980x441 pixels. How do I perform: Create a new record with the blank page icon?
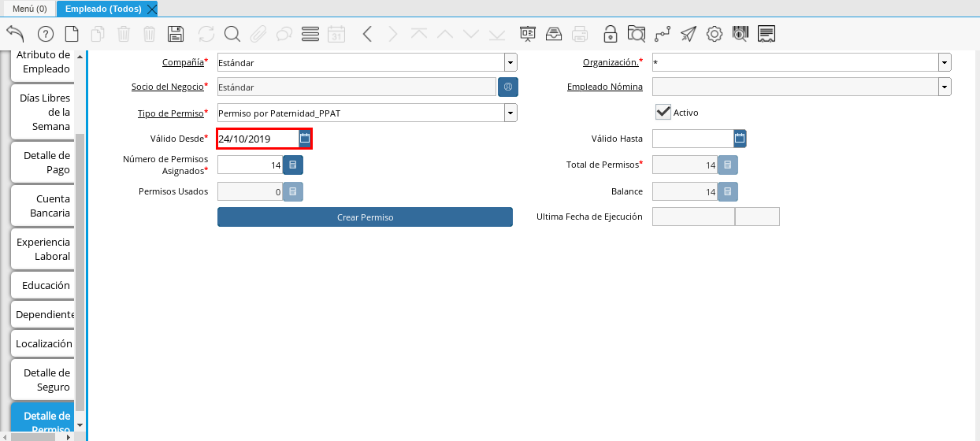point(72,34)
